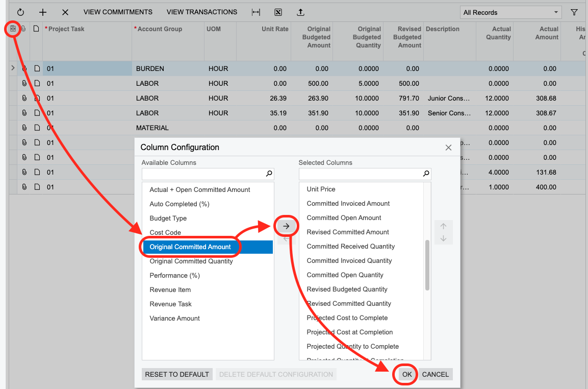
Task: Expand the first BURDEN row chevron
Action: click(x=13, y=68)
